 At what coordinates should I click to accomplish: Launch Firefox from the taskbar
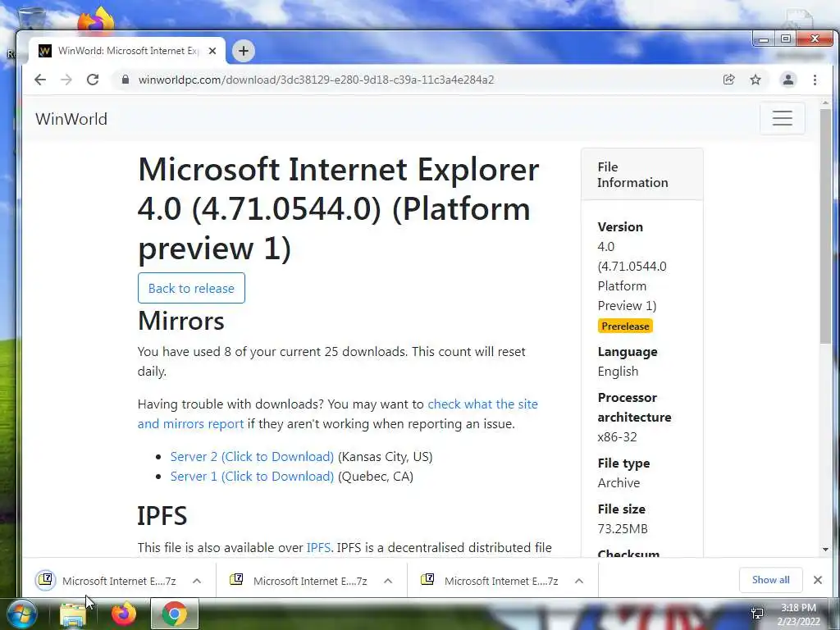tap(124, 614)
